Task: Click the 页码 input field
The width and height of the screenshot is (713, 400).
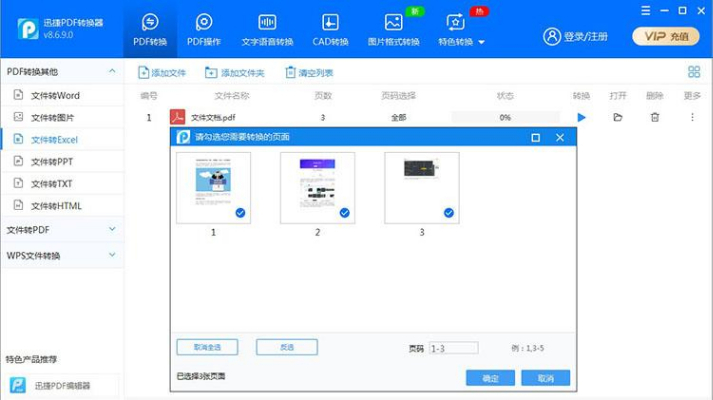Action: point(453,349)
